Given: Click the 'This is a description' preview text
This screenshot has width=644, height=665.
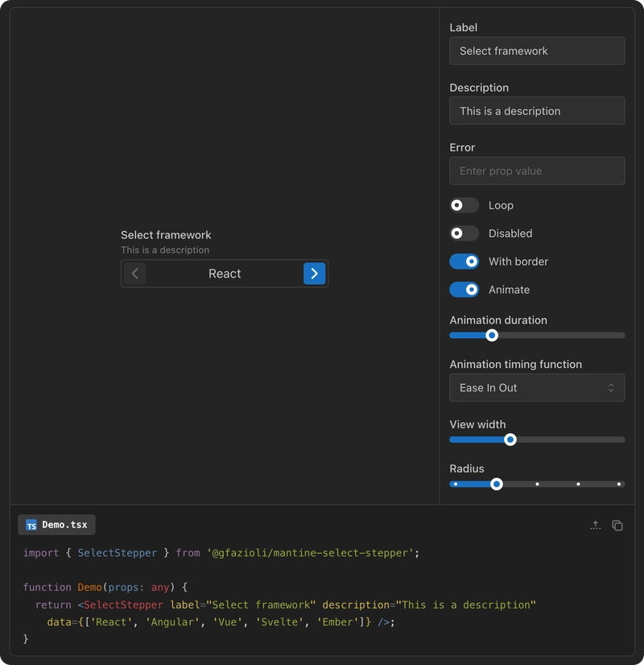Looking at the screenshot, I should [165, 250].
